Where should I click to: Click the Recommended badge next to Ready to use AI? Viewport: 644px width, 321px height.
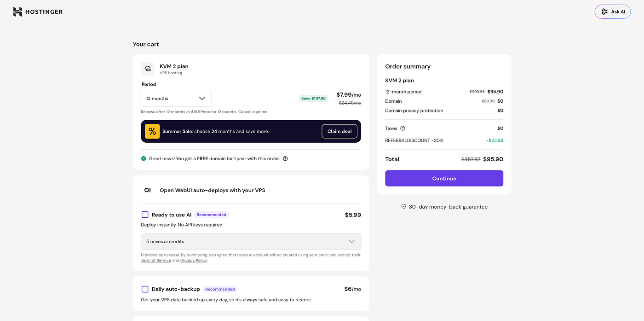(x=212, y=215)
